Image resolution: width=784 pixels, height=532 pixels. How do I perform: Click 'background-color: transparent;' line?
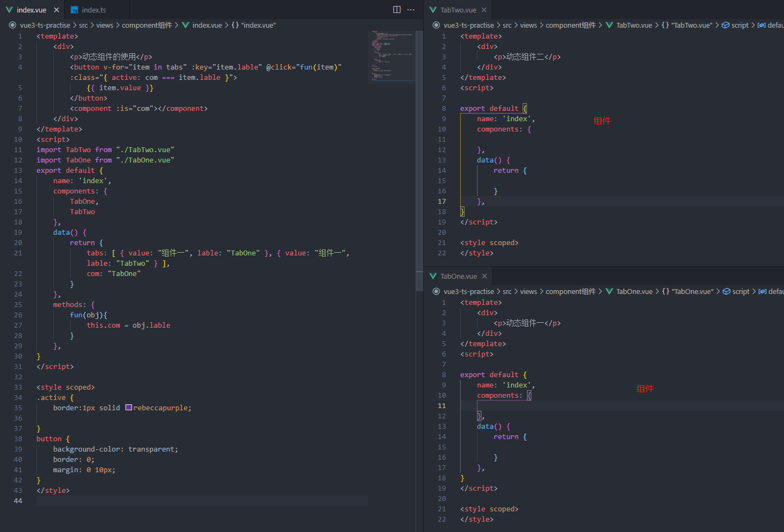click(115, 449)
